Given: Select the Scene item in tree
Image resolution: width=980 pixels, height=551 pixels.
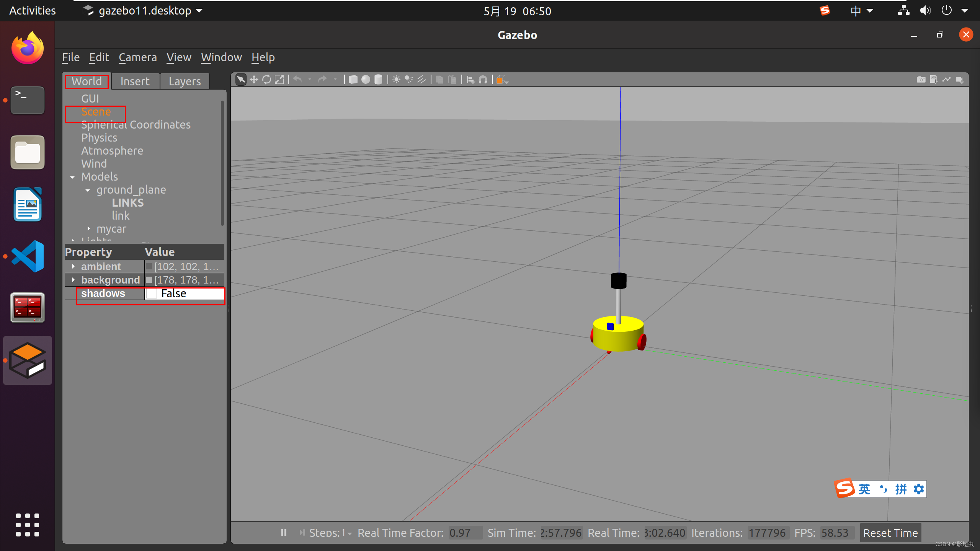Looking at the screenshot, I should coord(96,112).
